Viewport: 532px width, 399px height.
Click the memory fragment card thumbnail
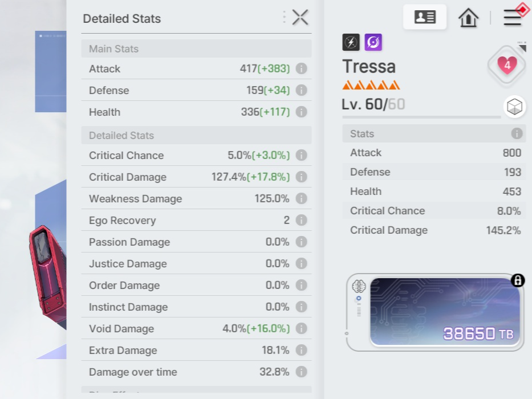[444, 312]
